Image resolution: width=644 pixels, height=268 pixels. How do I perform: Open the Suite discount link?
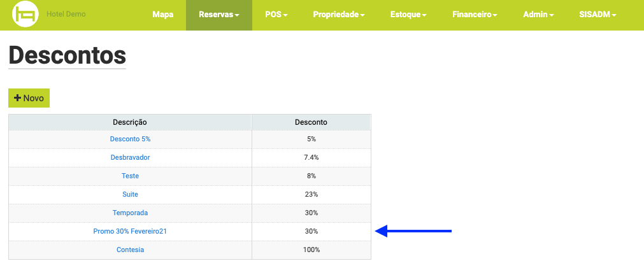pyautogui.click(x=130, y=195)
